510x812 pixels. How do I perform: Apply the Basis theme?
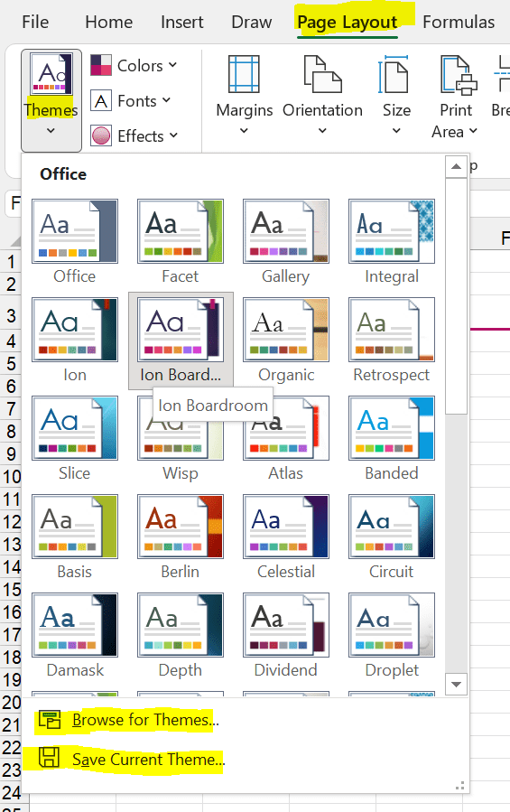tap(75, 537)
